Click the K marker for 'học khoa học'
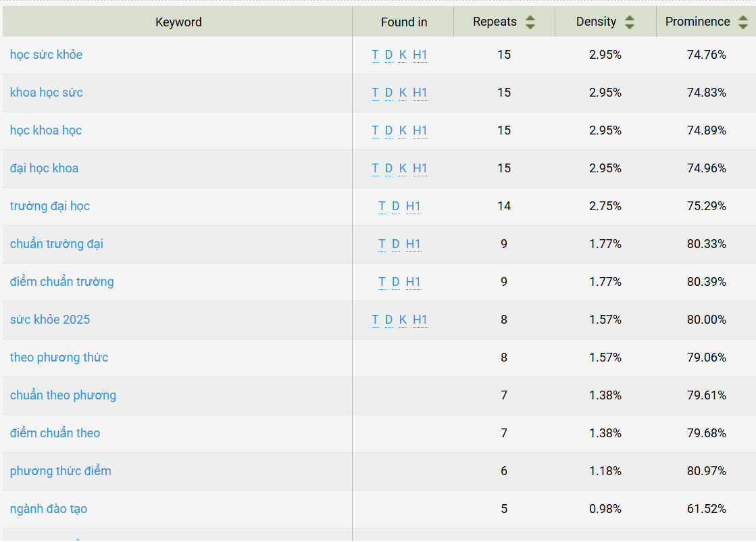Viewport: 756px width, 542px height. 403,130
